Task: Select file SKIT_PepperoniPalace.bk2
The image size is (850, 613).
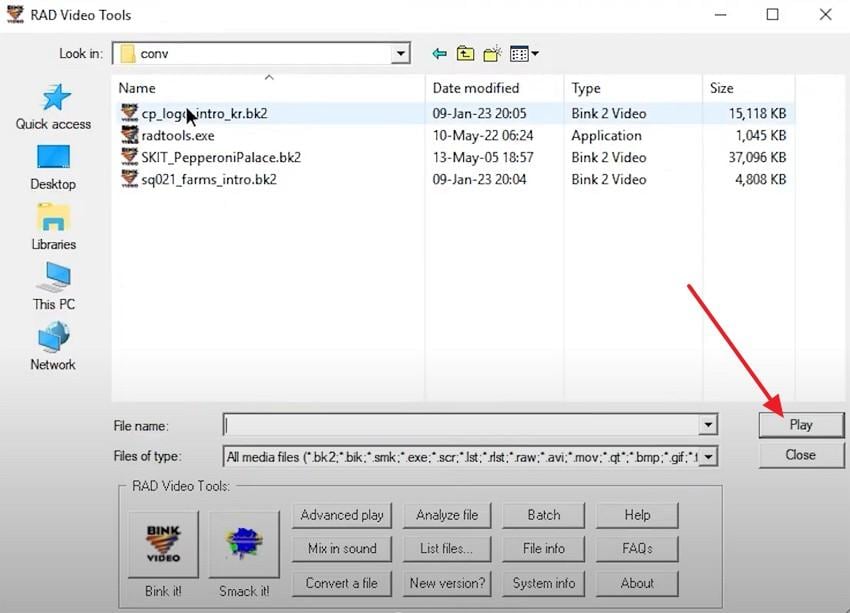Action: coord(221,158)
